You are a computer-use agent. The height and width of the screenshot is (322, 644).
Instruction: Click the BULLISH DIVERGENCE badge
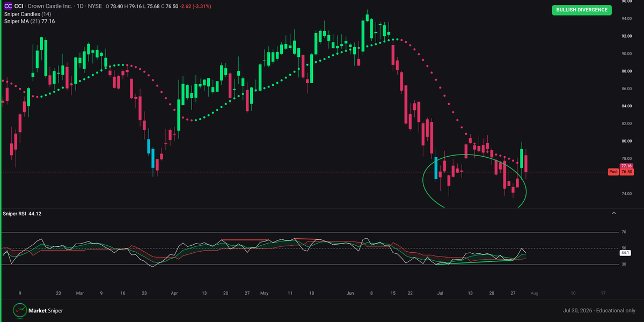coord(582,10)
